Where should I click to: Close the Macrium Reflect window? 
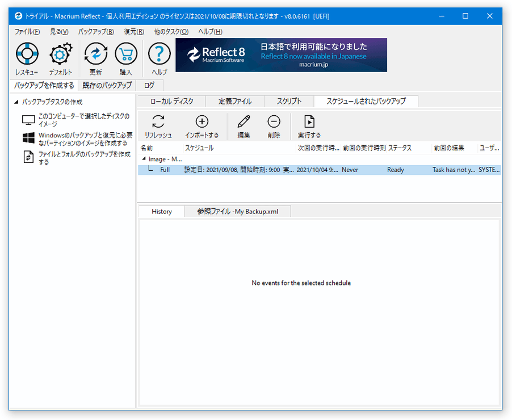point(489,16)
